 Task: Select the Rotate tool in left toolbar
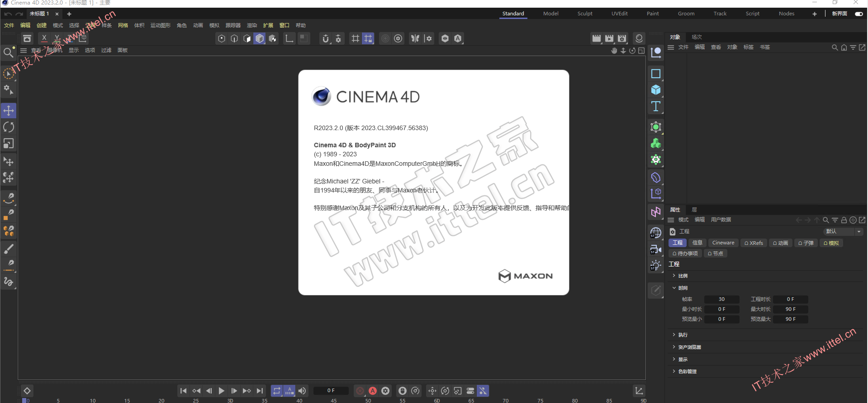pyautogui.click(x=9, y=127)
